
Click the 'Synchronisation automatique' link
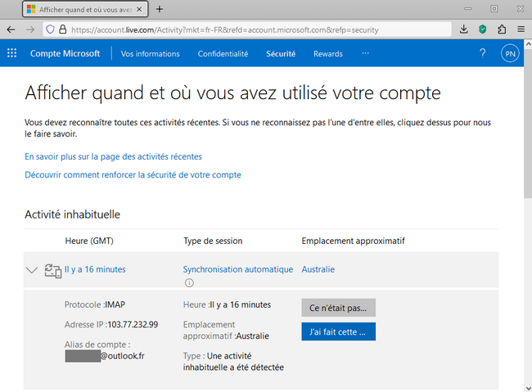tap(238, 269)
